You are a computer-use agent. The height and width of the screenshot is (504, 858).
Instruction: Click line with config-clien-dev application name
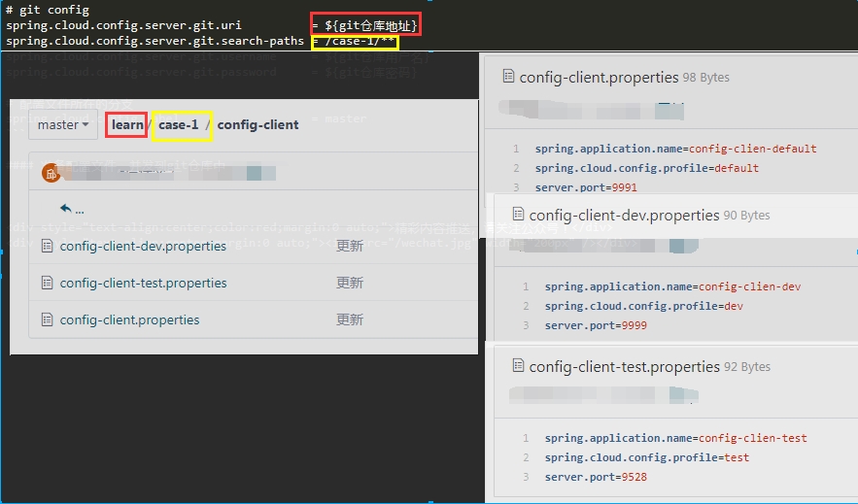point(672,286)
